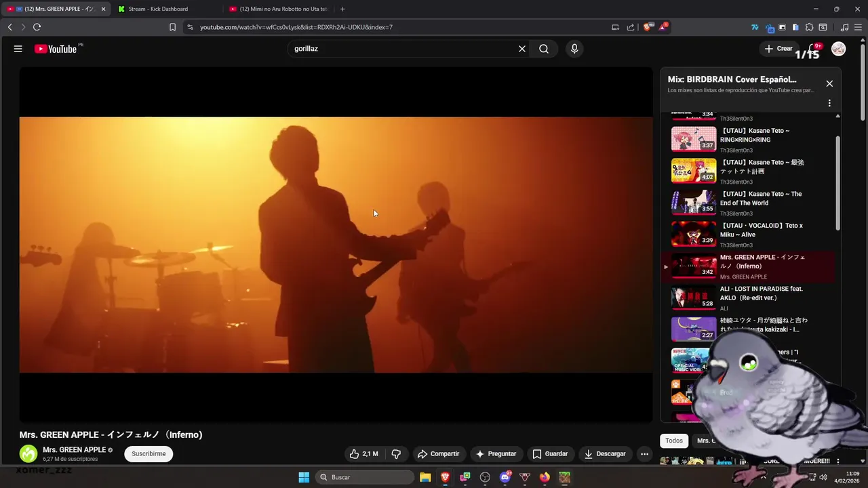Open the media control music note icon
Viewport: 868px width, 488px height.
[844, 27]
